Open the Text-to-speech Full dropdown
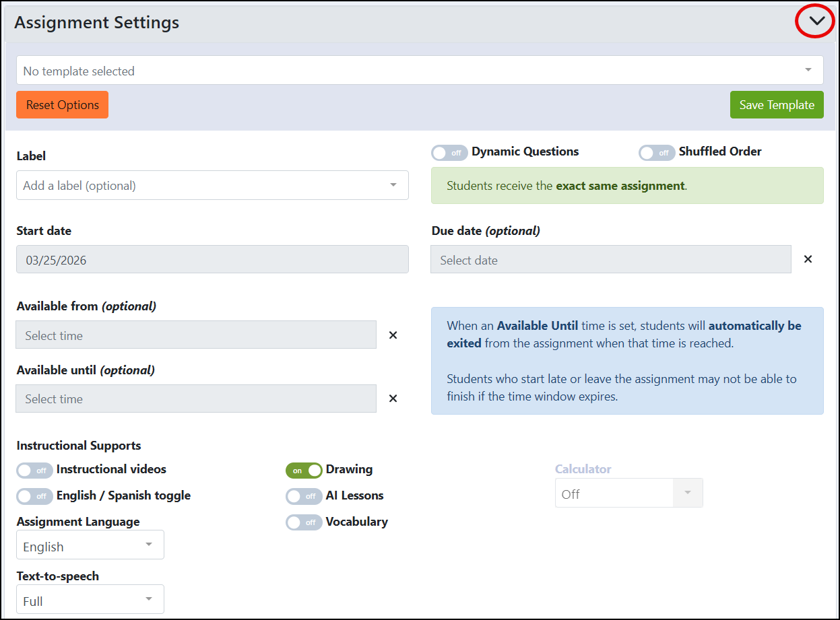The width and height of the screenshot is (840, 620). (90, 599)
